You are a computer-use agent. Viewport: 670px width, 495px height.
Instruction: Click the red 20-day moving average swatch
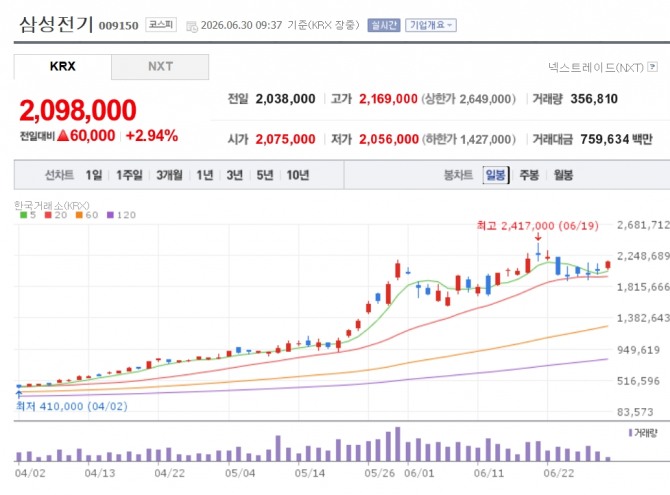(48, 215)
